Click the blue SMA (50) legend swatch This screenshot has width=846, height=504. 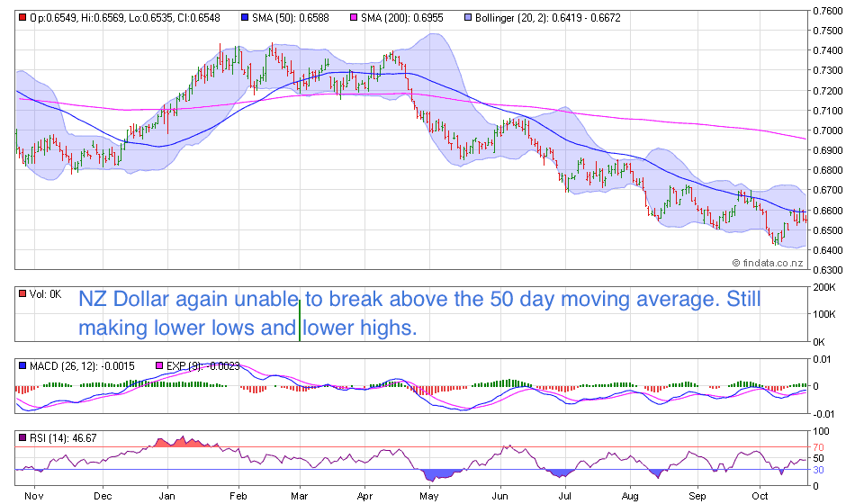point(245,18)
